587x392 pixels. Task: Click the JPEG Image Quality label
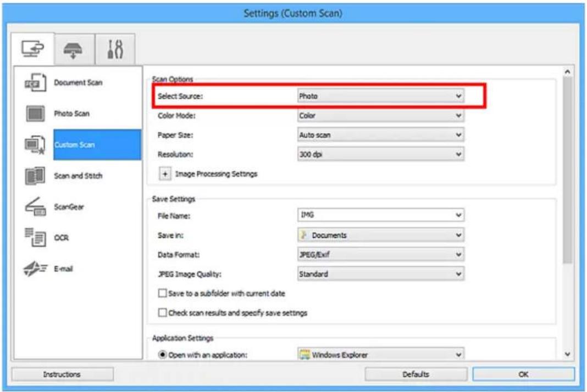pyautogui.click(x=190, y=274)
